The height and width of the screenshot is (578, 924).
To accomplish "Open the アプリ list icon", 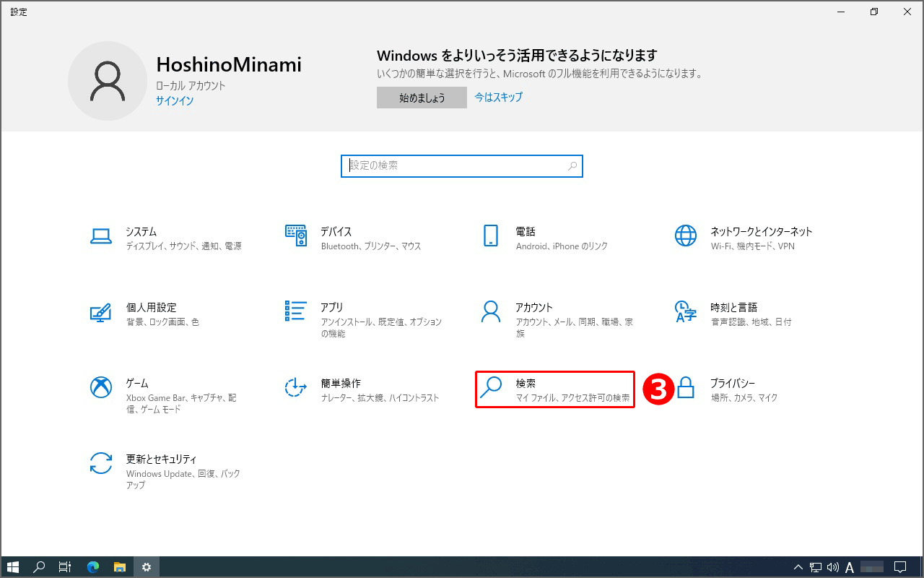I will (x=296, y=311).
